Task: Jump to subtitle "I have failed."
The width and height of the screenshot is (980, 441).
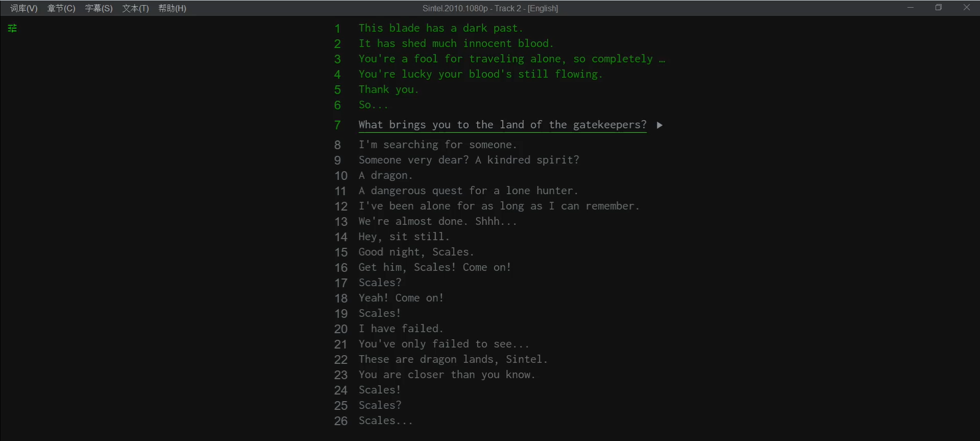Action: (401, 329)
